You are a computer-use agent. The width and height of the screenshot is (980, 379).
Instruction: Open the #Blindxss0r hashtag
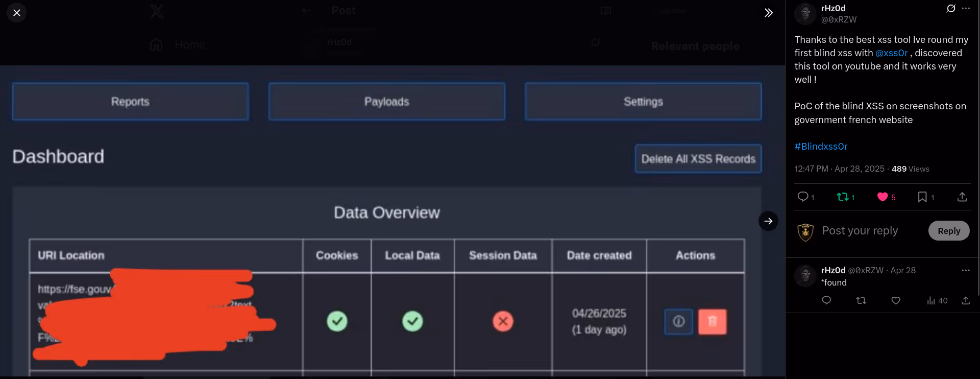[x=821, y=147]
